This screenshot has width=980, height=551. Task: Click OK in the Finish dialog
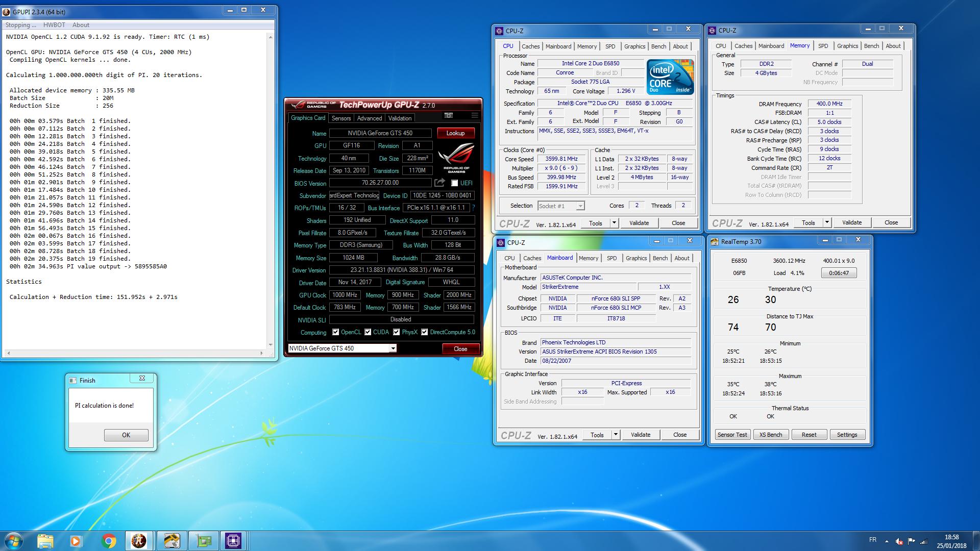pyautogui.click(x=126, y=435)
